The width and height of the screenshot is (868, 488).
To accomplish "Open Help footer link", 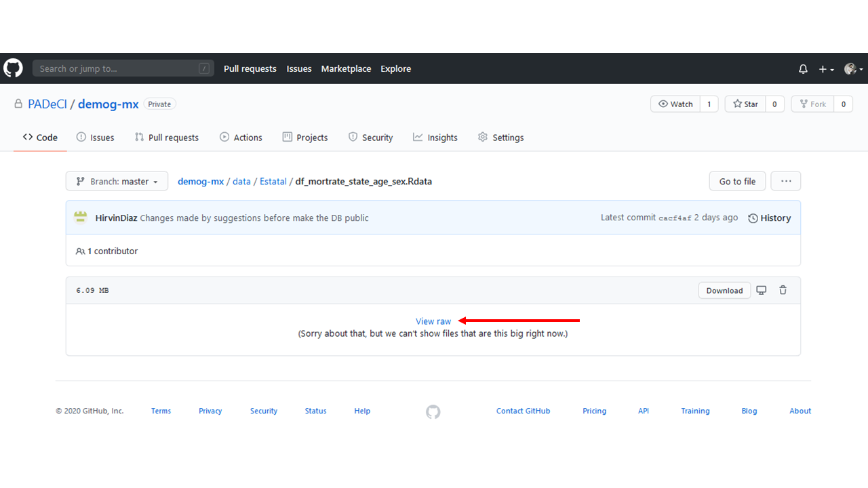I will click(362, 411).
